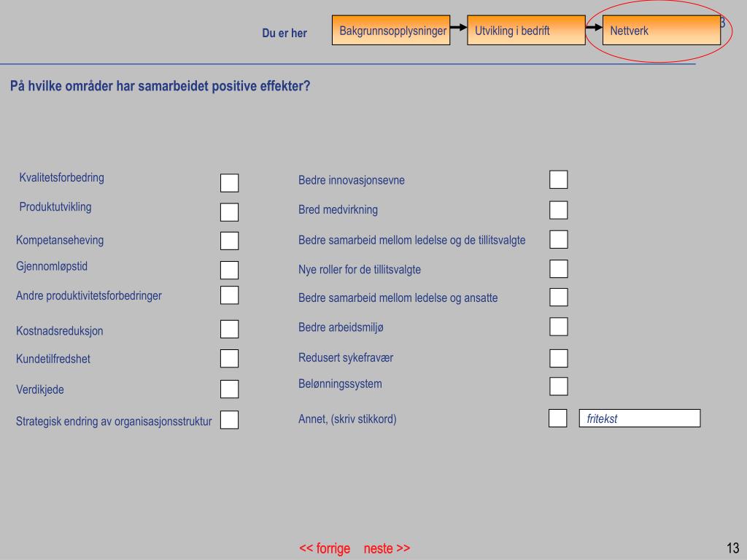Check Andre produktivitetsforbedringer box
Screen dimensions: 747x560
tap(229, 295)
